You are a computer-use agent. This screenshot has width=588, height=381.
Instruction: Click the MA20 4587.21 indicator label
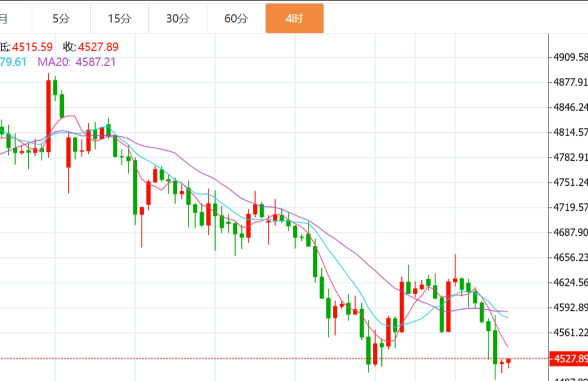(x=77, y=62)
